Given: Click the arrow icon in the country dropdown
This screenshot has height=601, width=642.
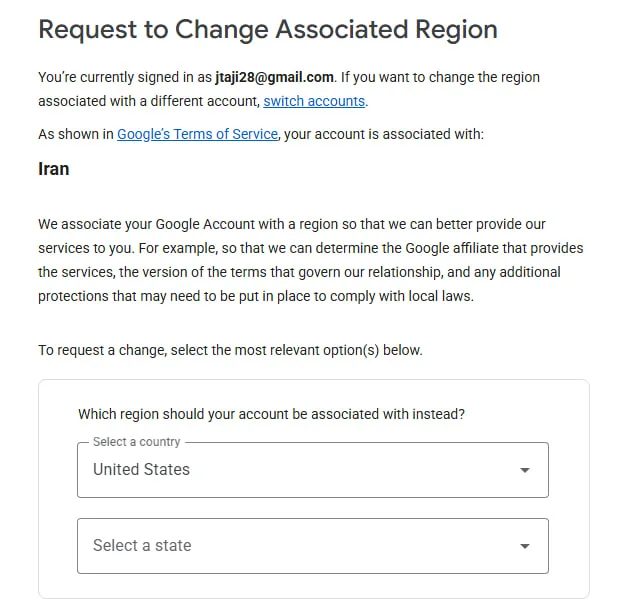Looking at the screenshot, I should [524, 470].
